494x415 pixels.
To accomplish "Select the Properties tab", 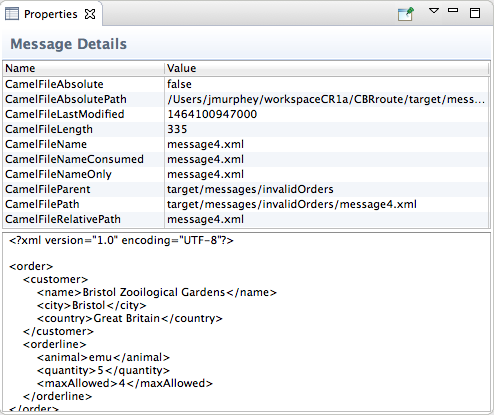I will point(51,14).
